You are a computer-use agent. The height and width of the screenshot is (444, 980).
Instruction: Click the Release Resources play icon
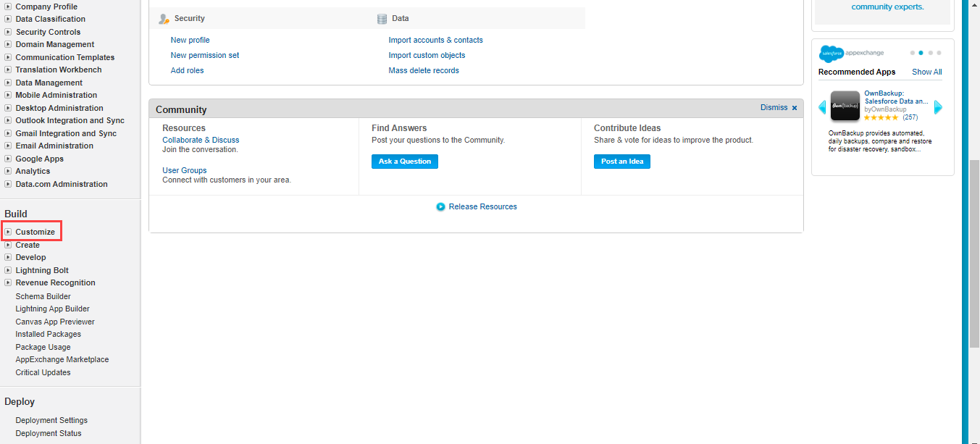tap(440, 206)
